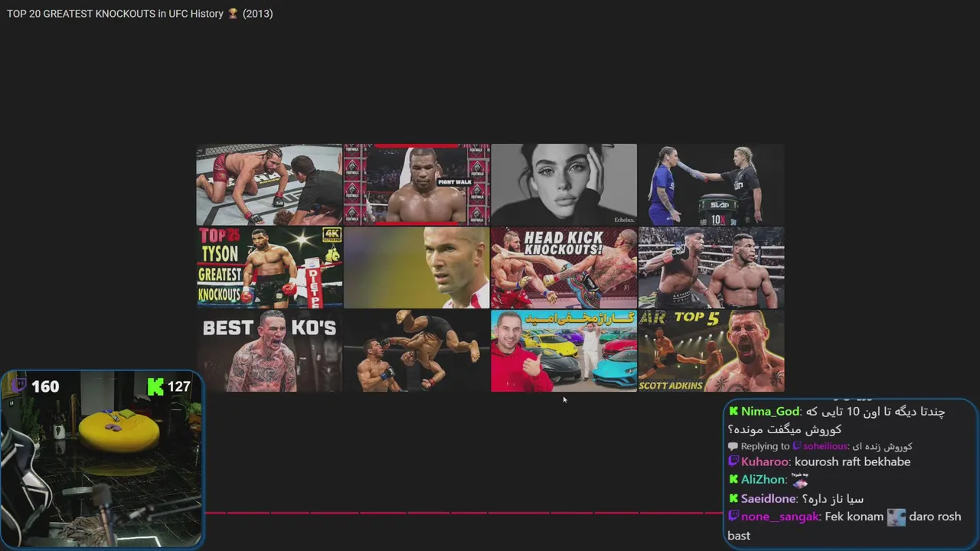This screenshot has height=551, width=980.
Task: Click the emote in AliZhon's message
Action: point(799,481)
